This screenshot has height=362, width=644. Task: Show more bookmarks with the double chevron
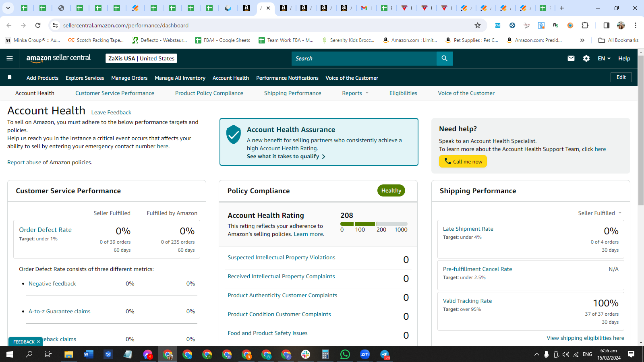[582, 40]
